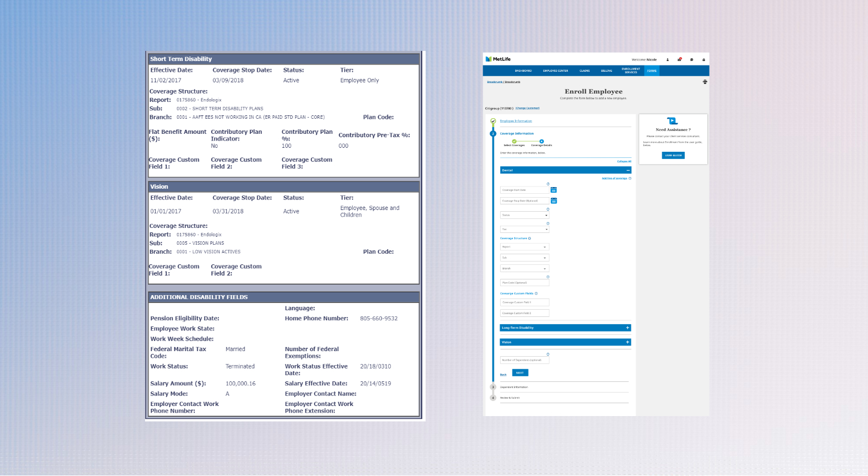Click the Change Customer link
The width and height of the screenshot is (868, 476).
527,108
